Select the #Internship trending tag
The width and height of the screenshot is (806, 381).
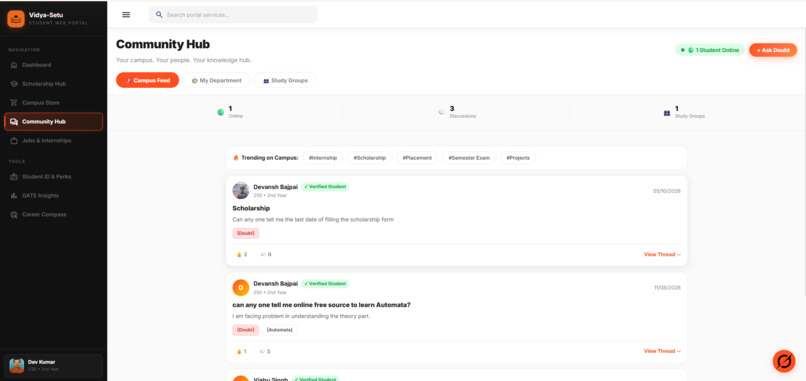(x=323, y=158)
